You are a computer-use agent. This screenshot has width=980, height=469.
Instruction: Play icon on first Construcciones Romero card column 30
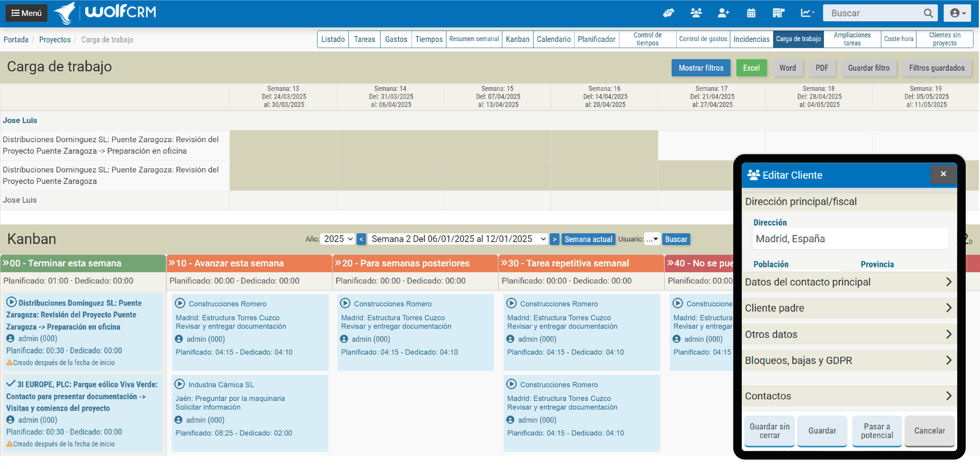point(511,303)
